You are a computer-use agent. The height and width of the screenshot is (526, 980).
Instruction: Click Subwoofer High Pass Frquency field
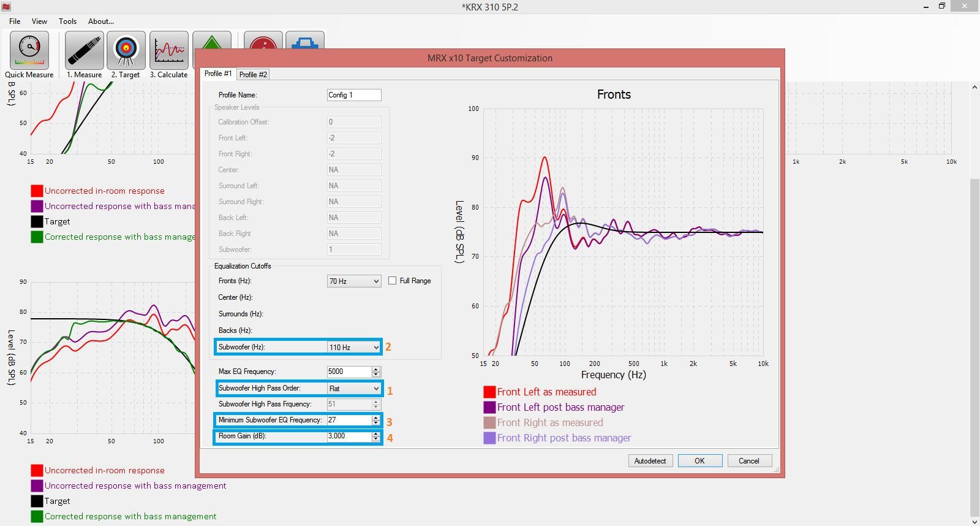[x=349, y=404]
